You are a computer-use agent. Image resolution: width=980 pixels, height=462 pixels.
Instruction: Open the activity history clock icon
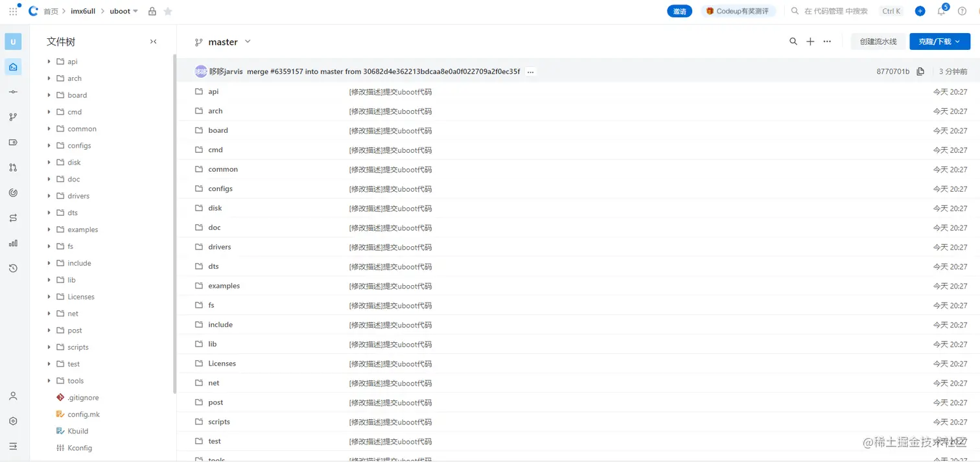pos(13,269)
